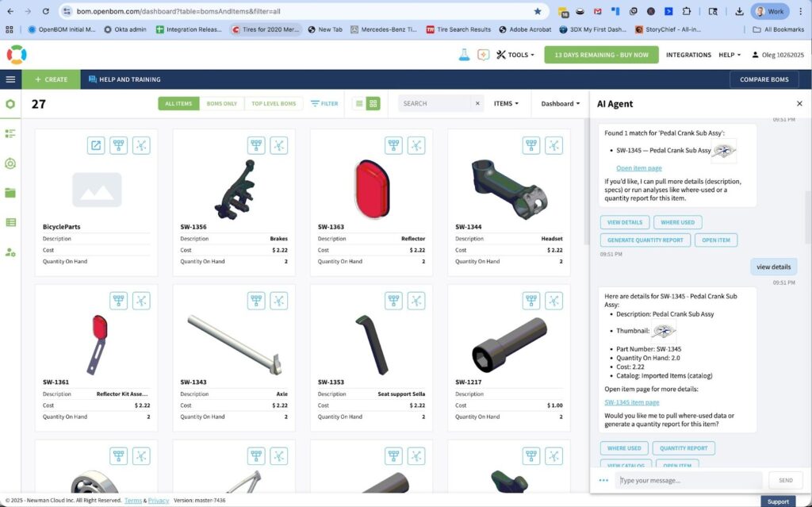The height and width of the screenshot is (507, 812).
Task: Open the Items dropdown
Action: (506, 103)
